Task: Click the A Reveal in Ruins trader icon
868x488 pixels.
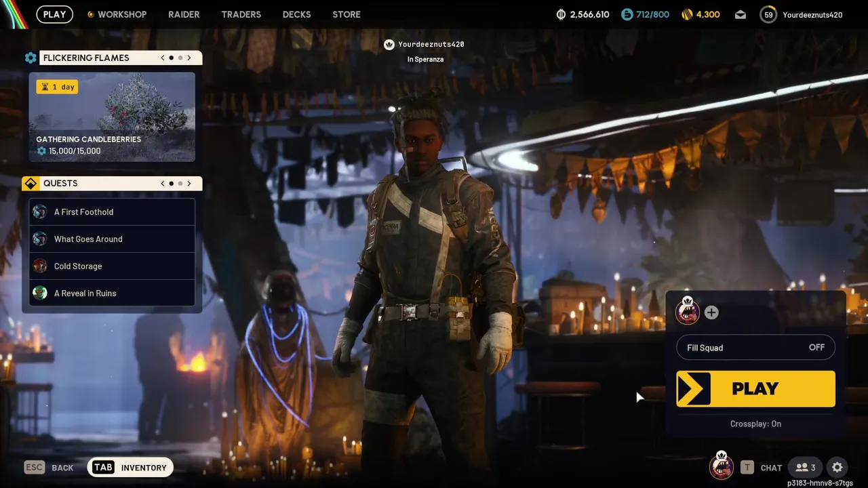Action: [x=40, y=293]
